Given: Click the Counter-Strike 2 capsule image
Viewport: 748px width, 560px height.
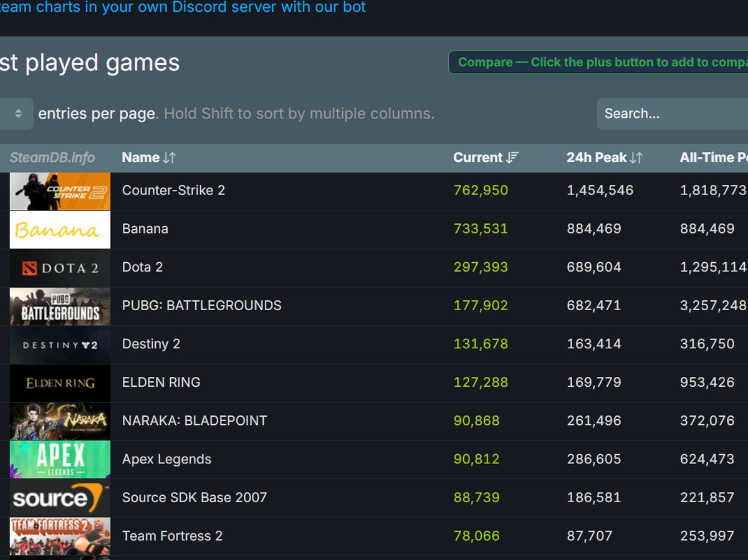Looking at the screenshot, I should tap(60, 190).
